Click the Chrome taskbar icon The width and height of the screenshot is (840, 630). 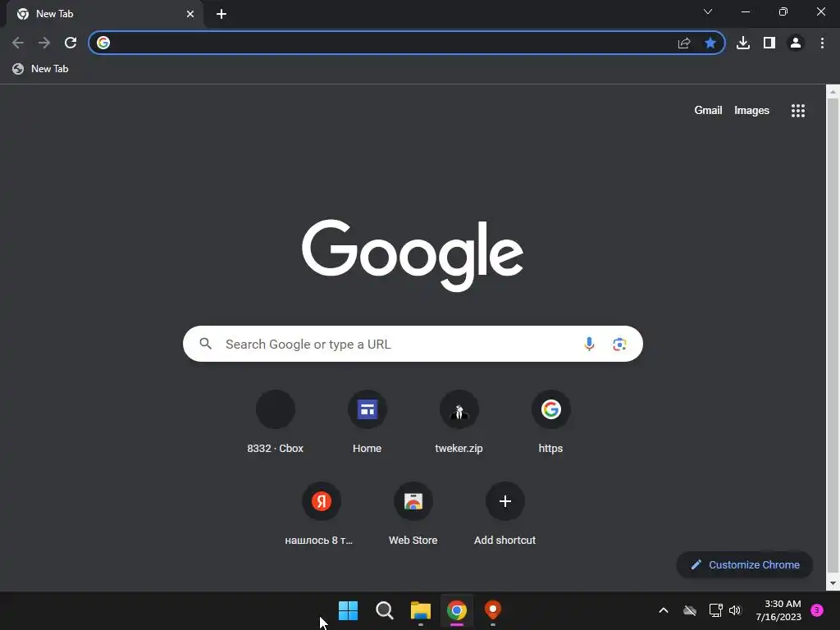click(457, 610)
